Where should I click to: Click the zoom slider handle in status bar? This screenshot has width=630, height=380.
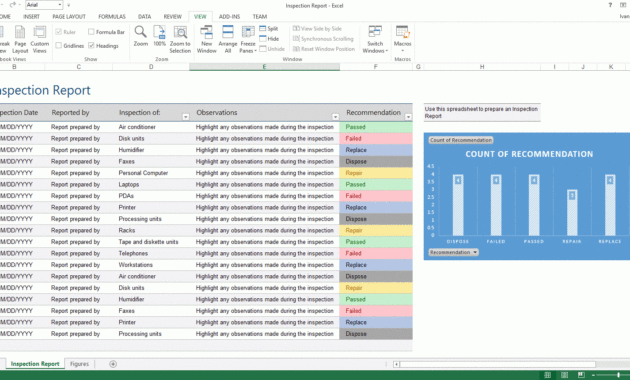(618, 375)
